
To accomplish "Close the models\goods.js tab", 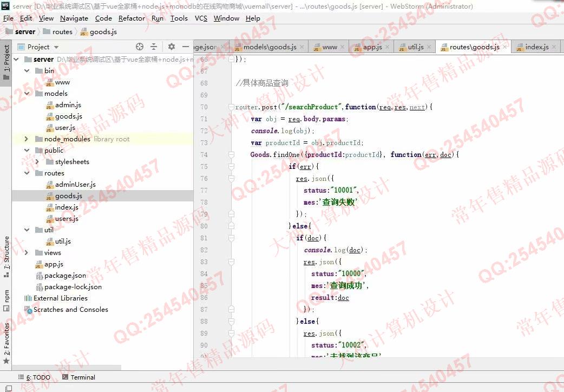I will 302,47.
